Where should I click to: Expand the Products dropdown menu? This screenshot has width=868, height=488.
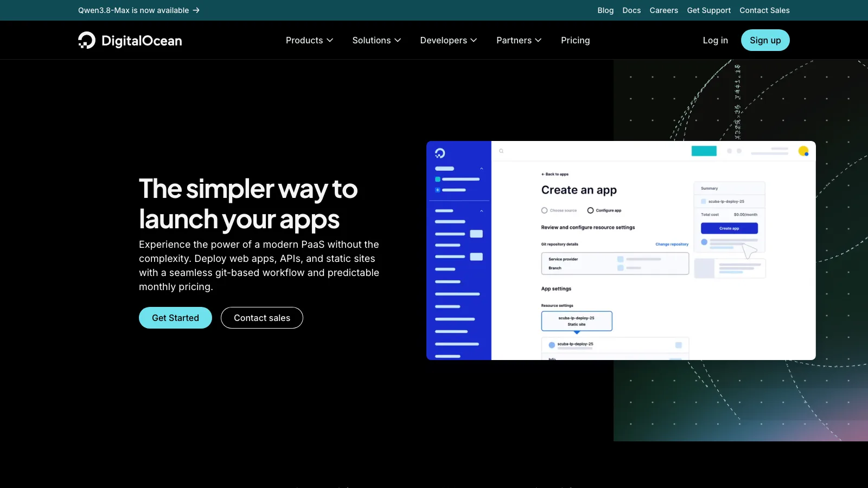pyautogui.click(x=309, y=40)
